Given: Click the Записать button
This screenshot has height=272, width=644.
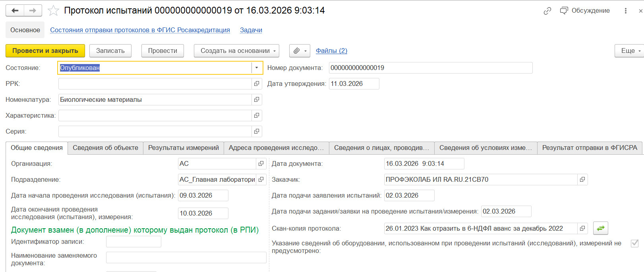Looking at the screenshot, I should click(x=110, y=51).
